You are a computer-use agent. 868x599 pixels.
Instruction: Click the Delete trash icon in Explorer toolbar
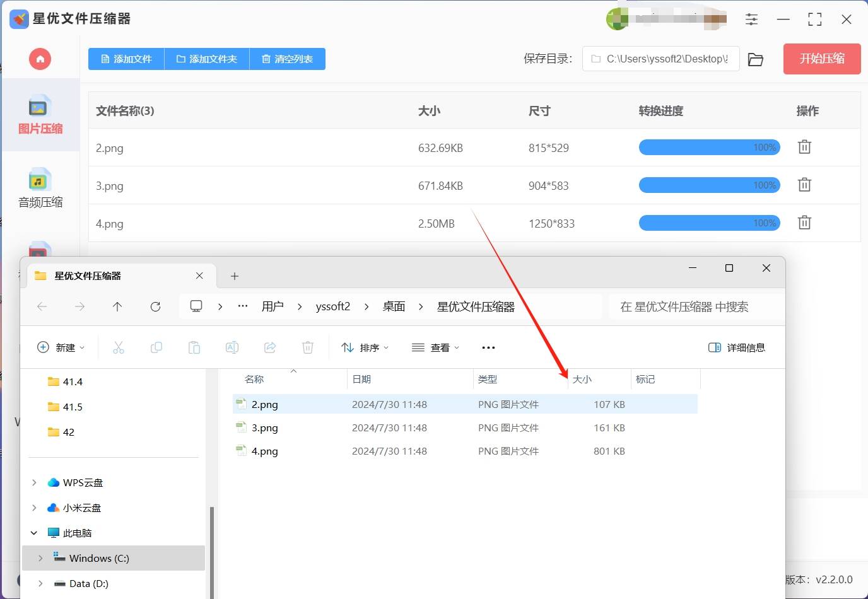pos(308,347)
